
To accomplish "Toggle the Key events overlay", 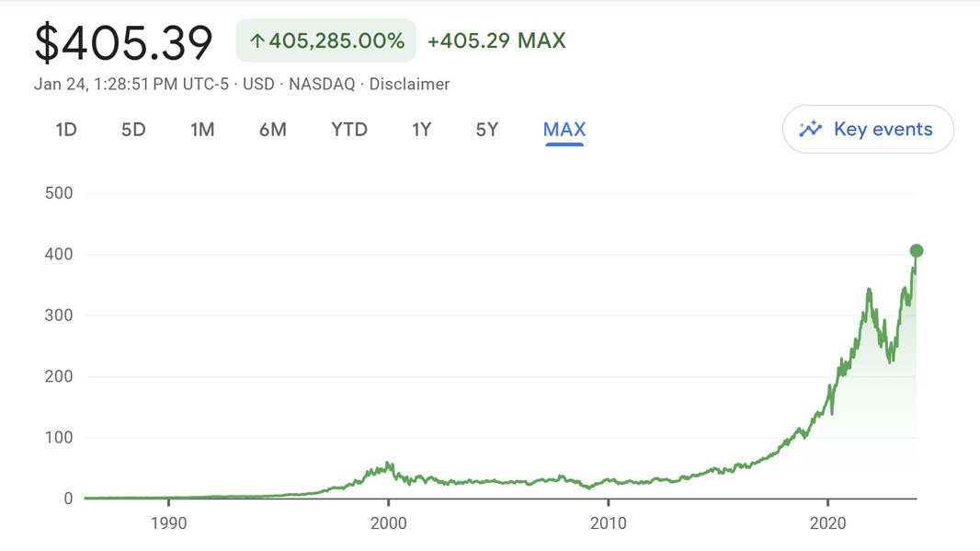I will 867,129.
